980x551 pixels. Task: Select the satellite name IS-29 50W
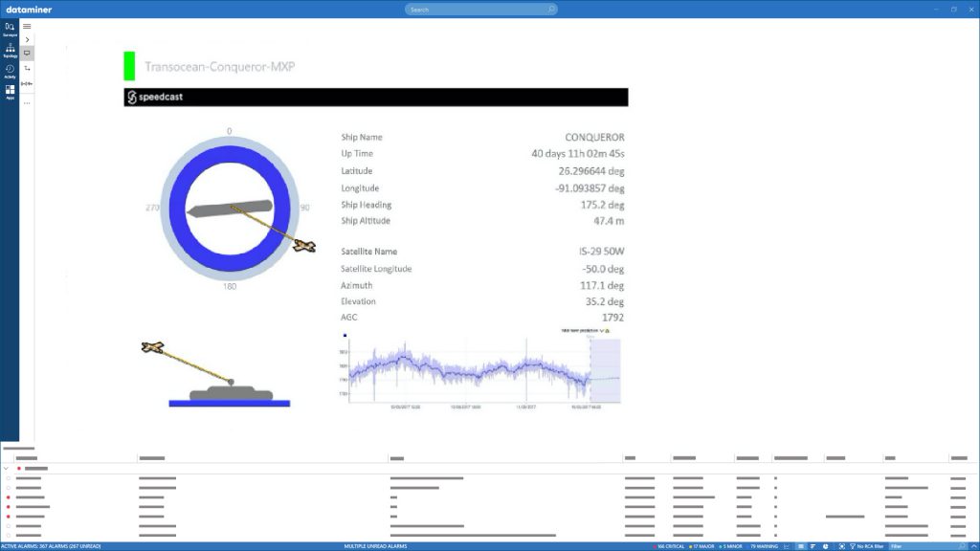[x=601, y=252]
